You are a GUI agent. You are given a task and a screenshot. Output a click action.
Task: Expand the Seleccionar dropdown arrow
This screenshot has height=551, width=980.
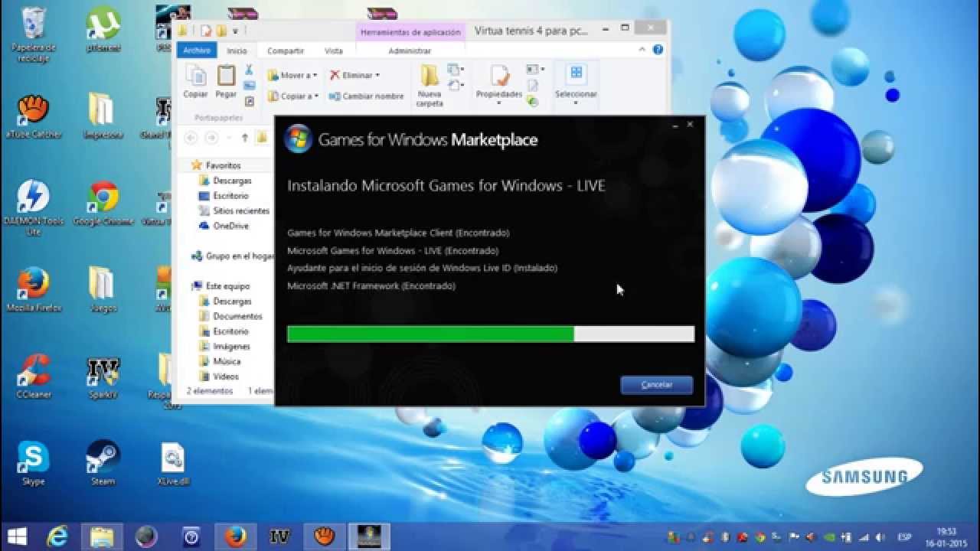tap(576, 103)
